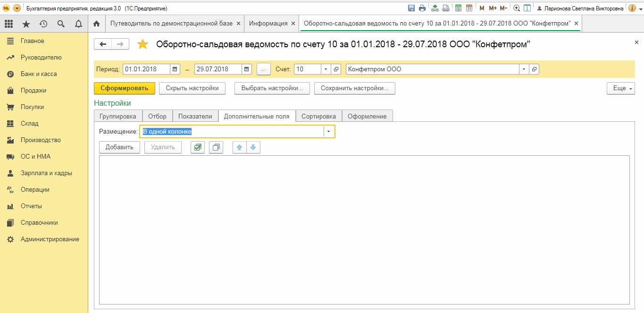Click the Выбрать настройки... button
This screenshot has width=644, height=313.
[272, 88]
